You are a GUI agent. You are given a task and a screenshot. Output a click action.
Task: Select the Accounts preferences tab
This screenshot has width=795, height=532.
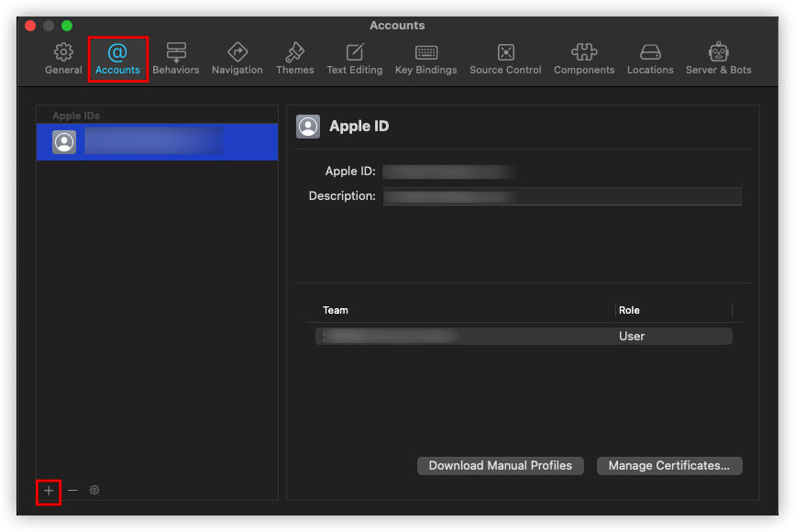[117, 59]
